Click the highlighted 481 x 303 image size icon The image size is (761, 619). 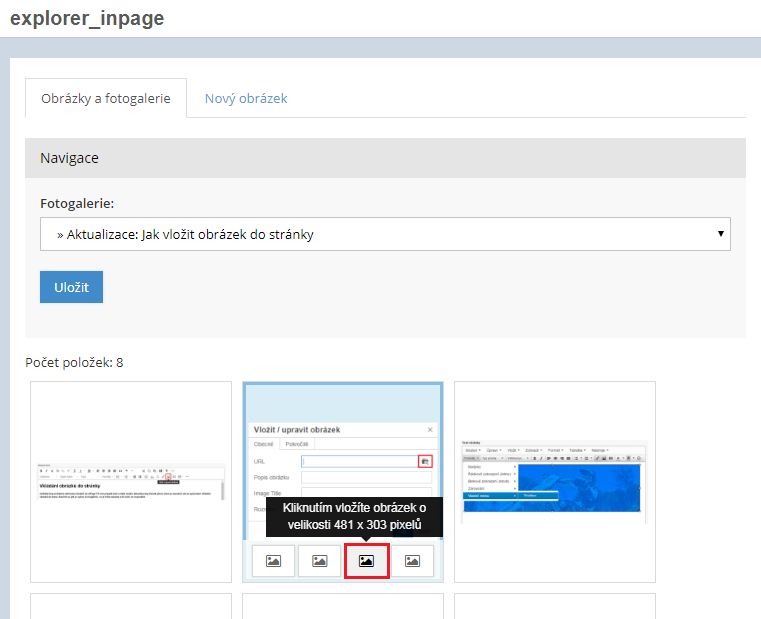click(x=366, y=561)
